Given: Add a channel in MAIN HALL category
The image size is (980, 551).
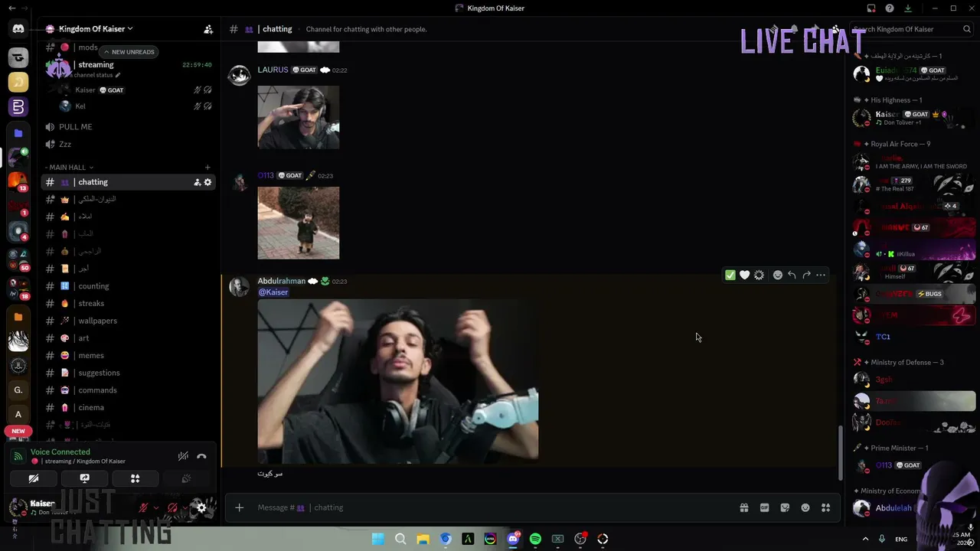Looking at the screenshot, I should point(207,168).
